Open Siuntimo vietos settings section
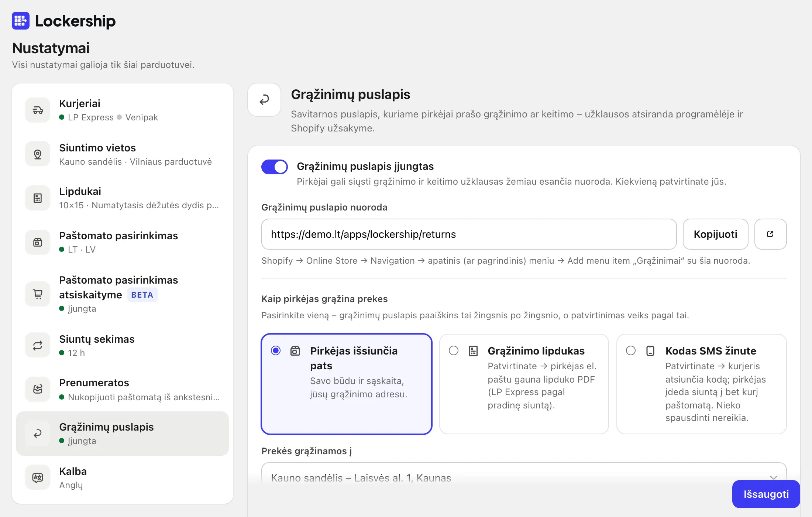Screen dimensions: 812x517 pos(123,154)
